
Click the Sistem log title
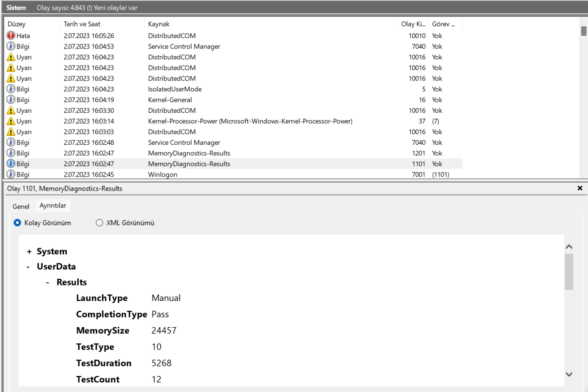click(16, 8)
